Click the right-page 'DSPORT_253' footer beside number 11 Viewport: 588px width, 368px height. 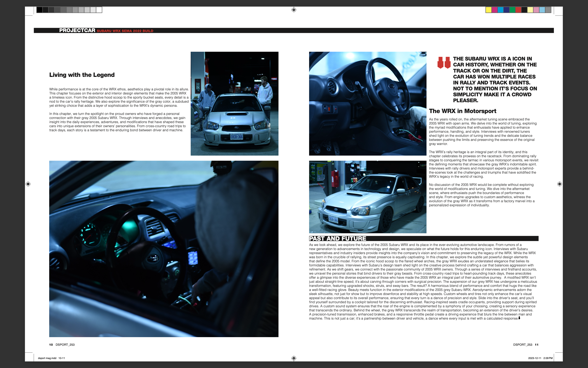[523, 345]
